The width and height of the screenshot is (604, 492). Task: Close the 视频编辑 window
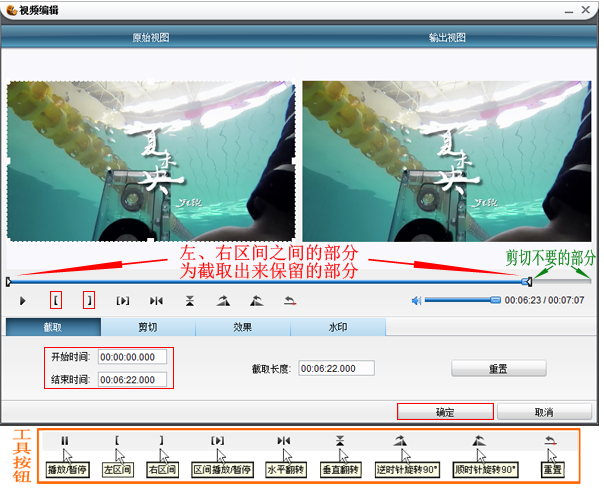tap(586, 10)
